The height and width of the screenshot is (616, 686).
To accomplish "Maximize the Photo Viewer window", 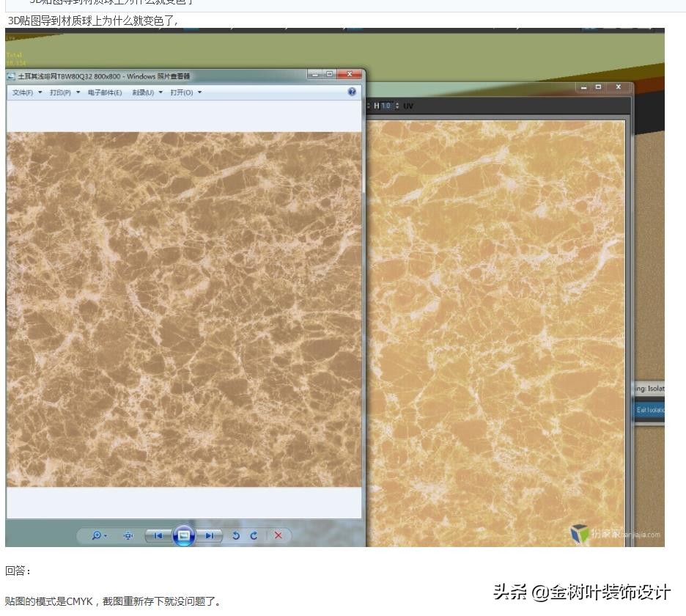I will click(330, 75).
